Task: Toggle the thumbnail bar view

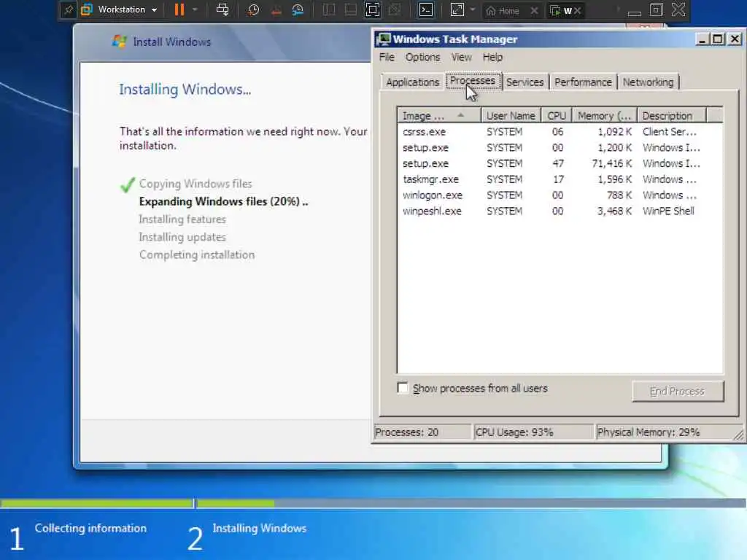Action: [351, 10]
